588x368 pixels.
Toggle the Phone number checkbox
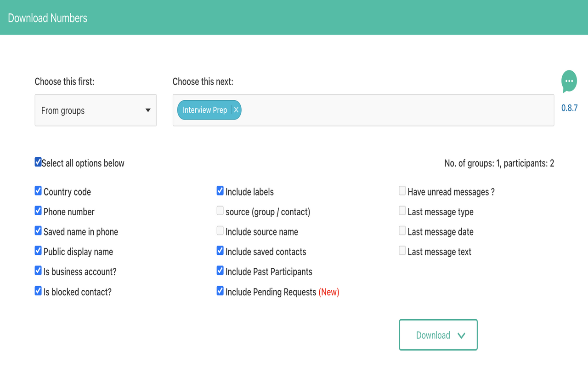38,211
